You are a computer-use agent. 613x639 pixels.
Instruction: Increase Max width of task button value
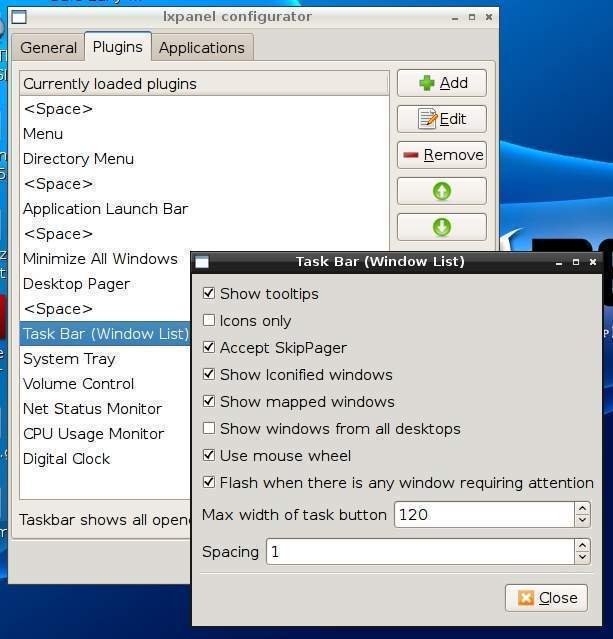(582, 509)
